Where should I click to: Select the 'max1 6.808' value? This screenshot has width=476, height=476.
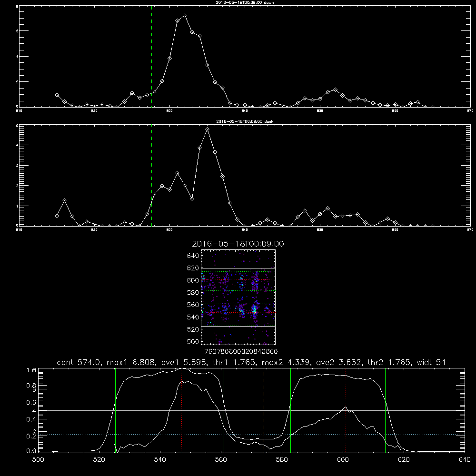[130, 362]
